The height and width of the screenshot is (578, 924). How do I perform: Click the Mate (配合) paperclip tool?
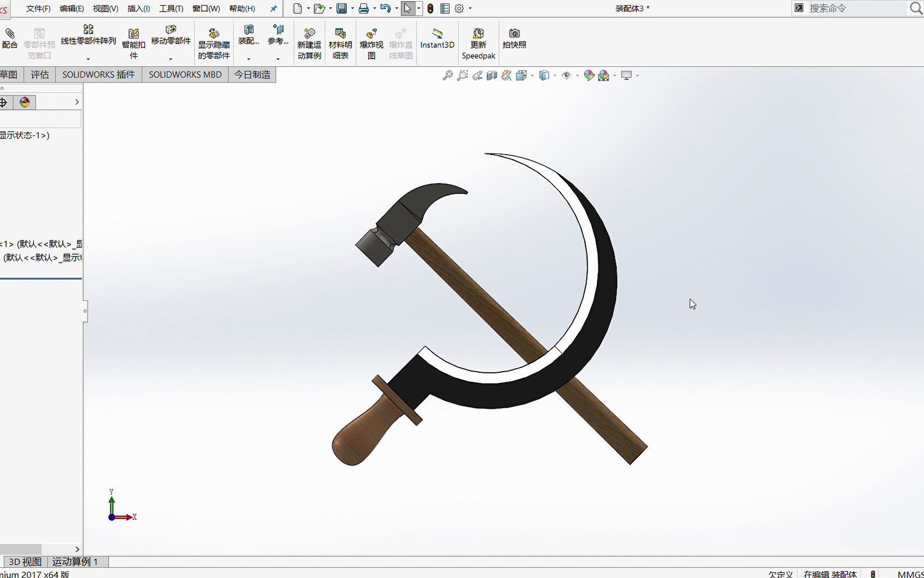click(10, 38)
